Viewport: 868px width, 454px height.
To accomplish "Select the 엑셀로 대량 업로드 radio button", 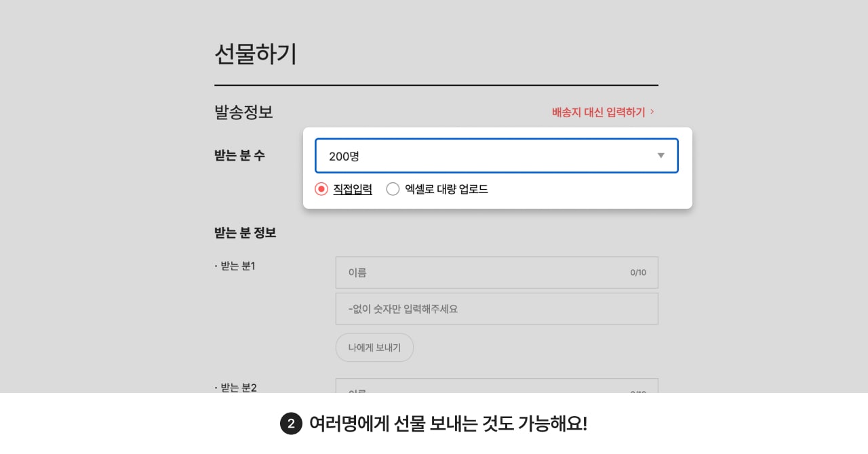I will [393, 189].
